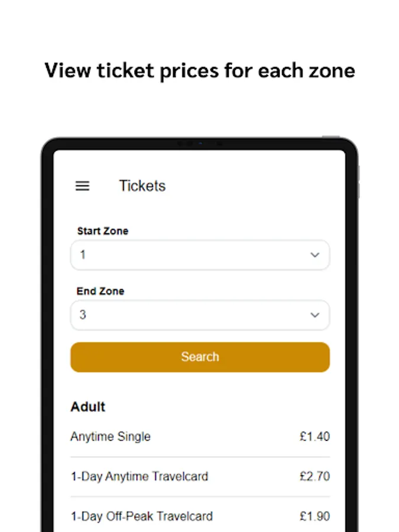Click the Start Zone field label
Screen dimensions: 399x532
click(103, 231)
